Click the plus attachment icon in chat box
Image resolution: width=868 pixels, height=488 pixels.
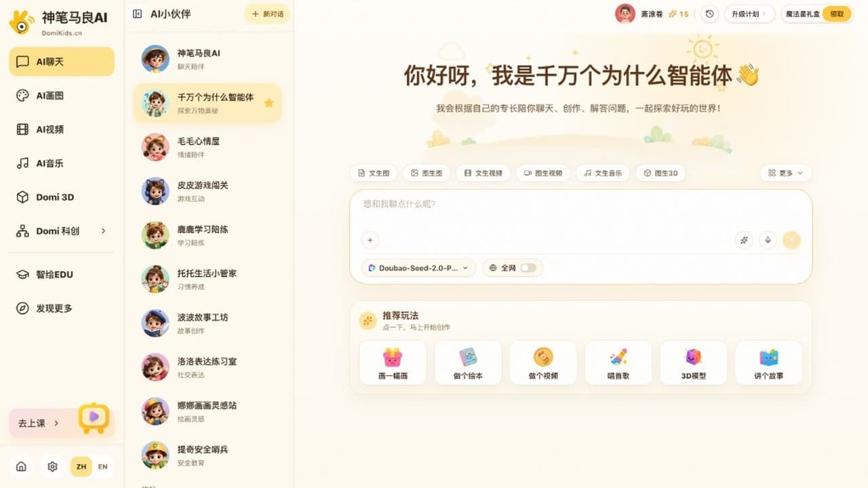tap(370, 240)
